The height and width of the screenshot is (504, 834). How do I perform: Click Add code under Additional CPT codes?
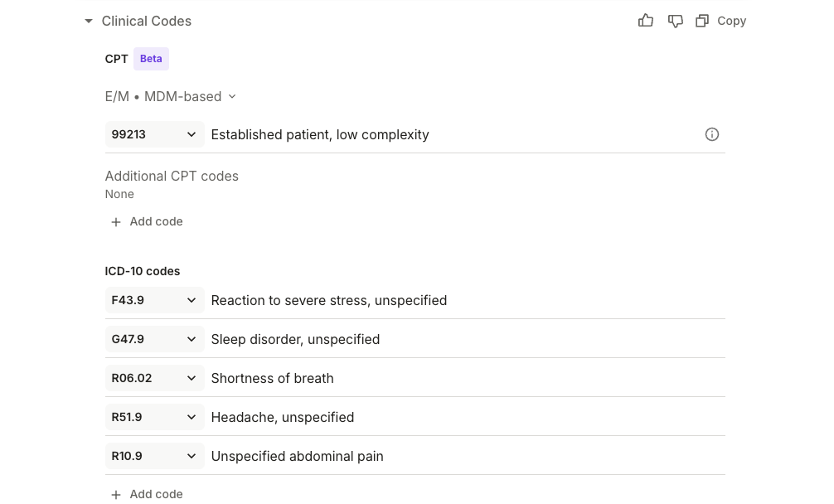(156, 221)
